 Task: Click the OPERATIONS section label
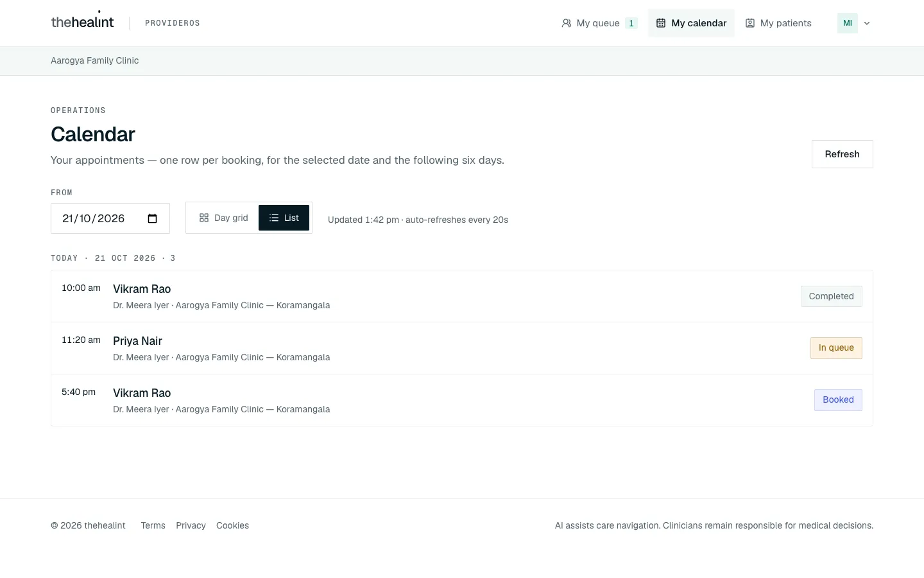pos(78,110)
